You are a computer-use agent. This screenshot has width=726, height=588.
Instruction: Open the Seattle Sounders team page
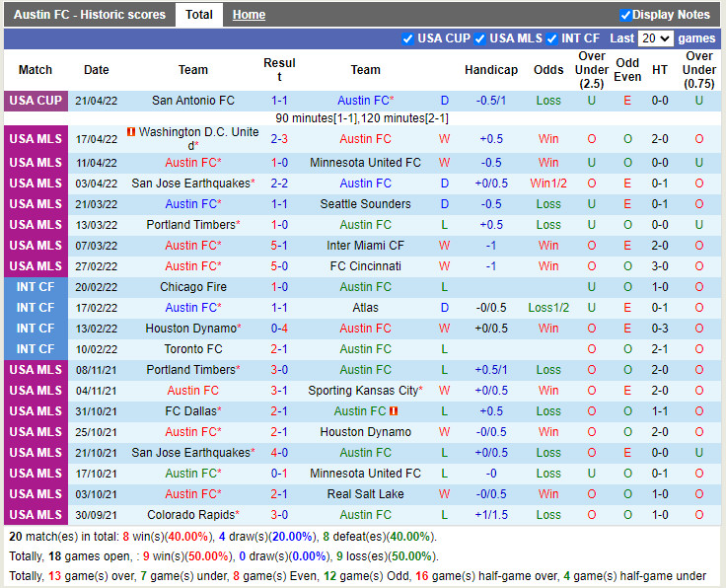pyautogui.click(x=365, y=204)
